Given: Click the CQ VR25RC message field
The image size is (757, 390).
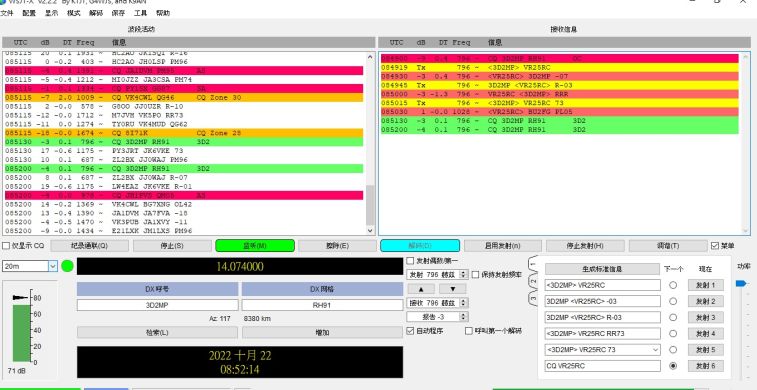Looking at the screenshot, I should tap(603, 366).
